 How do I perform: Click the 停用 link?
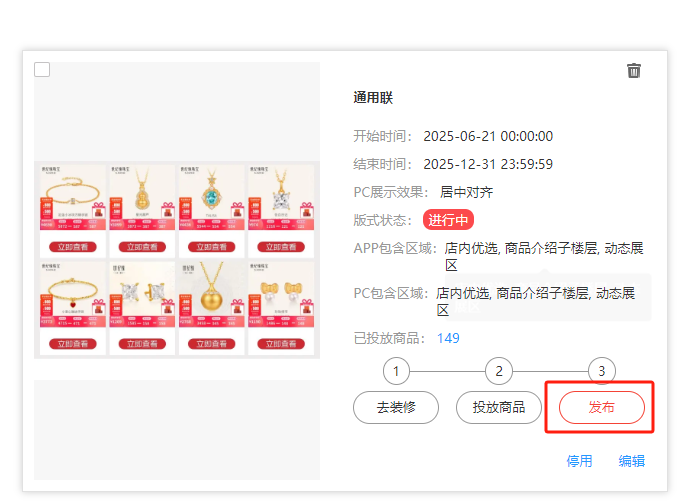click(580, 461)
